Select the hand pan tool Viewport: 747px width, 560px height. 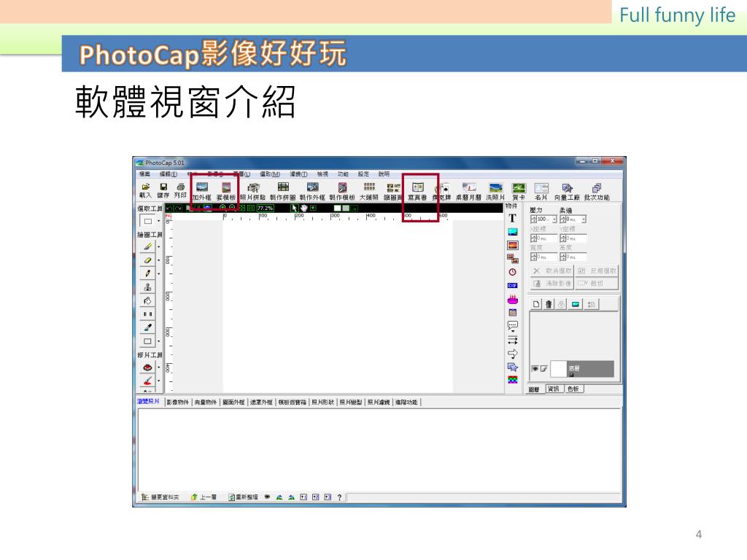(304, 208)
